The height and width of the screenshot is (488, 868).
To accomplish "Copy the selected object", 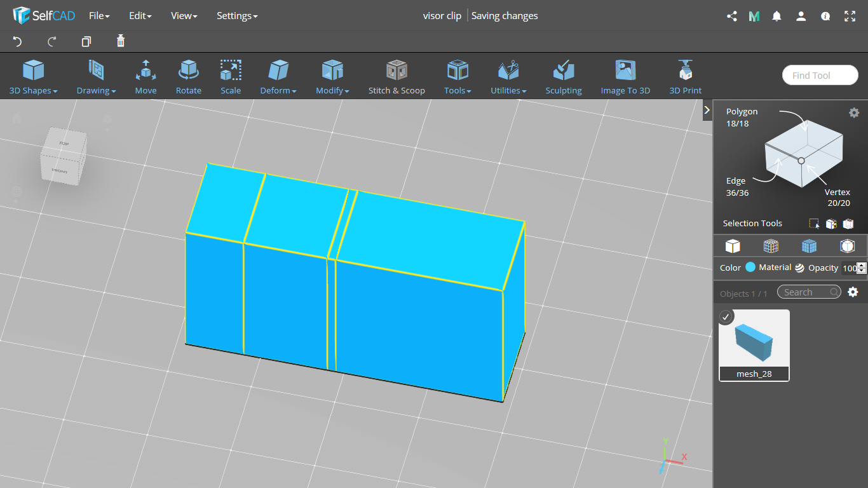I will (86, 41).
